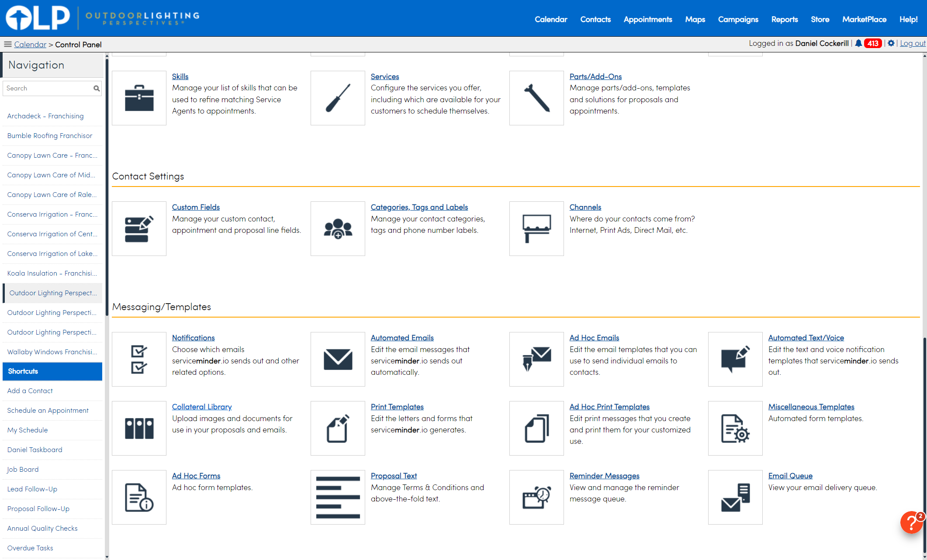Open the Custom Fields link

tap(196, 207)
